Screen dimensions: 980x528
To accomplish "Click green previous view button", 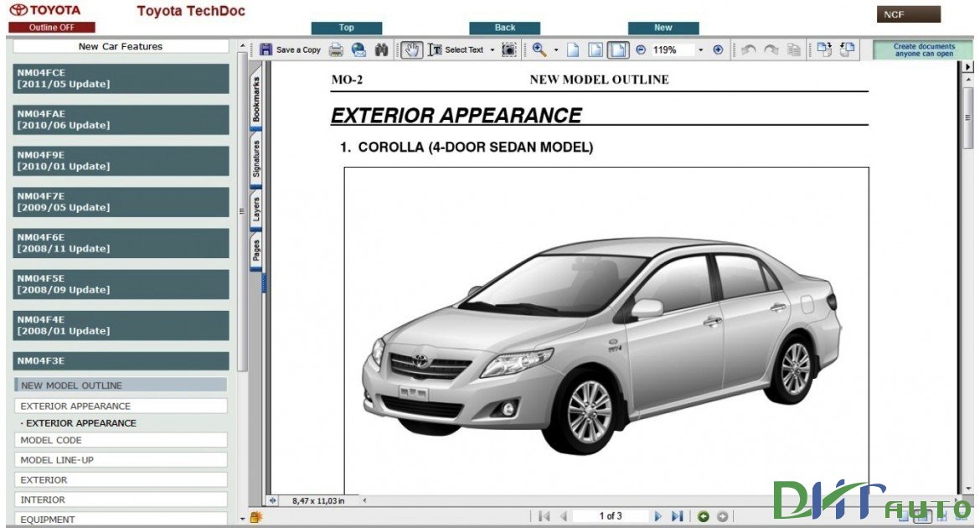I will [703, 516].
